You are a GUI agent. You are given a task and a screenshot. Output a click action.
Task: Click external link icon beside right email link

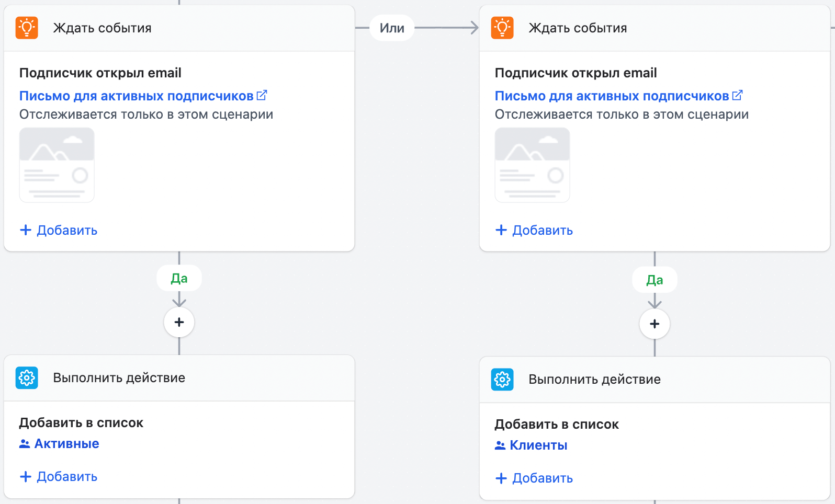coord(738,96)
